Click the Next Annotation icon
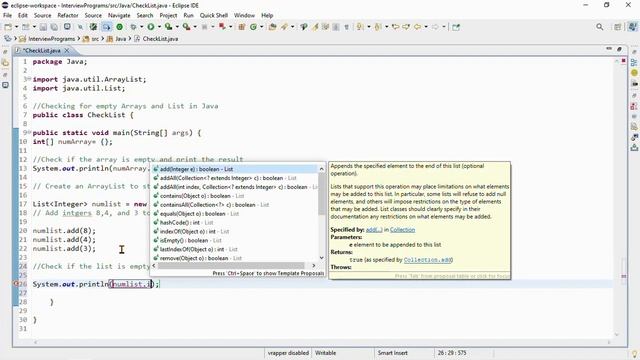The height and width of the screenshot is (360, 640). (360, 27)
